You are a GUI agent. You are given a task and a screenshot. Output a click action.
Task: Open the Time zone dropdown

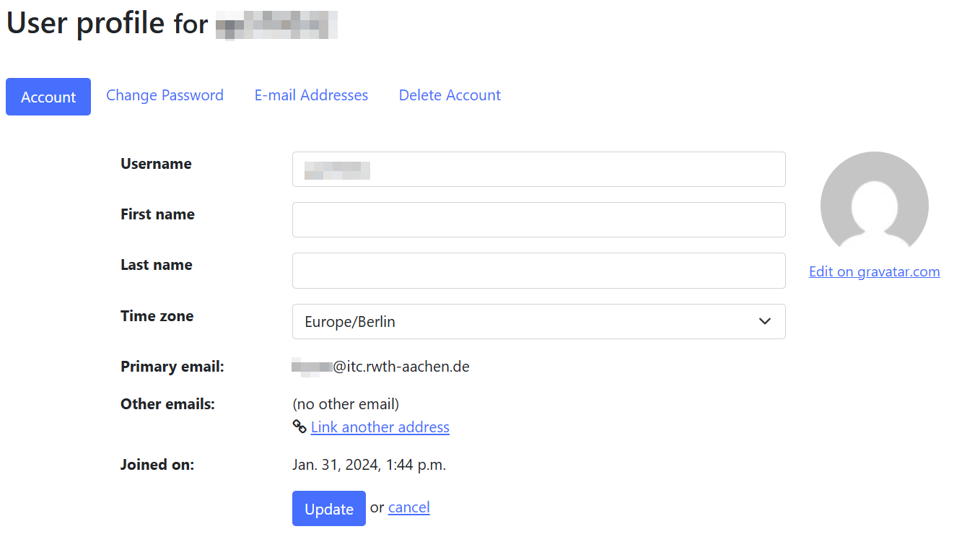[538, 321]
